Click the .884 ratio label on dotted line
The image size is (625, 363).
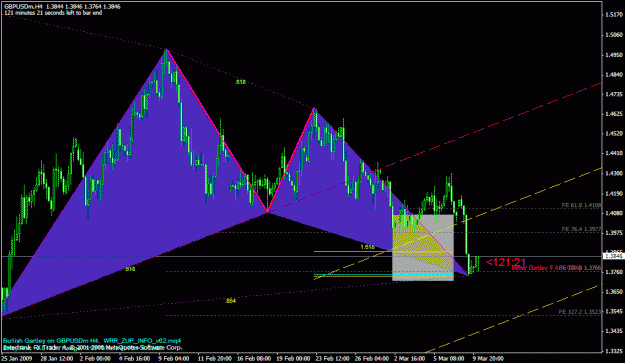click(230, 301)
